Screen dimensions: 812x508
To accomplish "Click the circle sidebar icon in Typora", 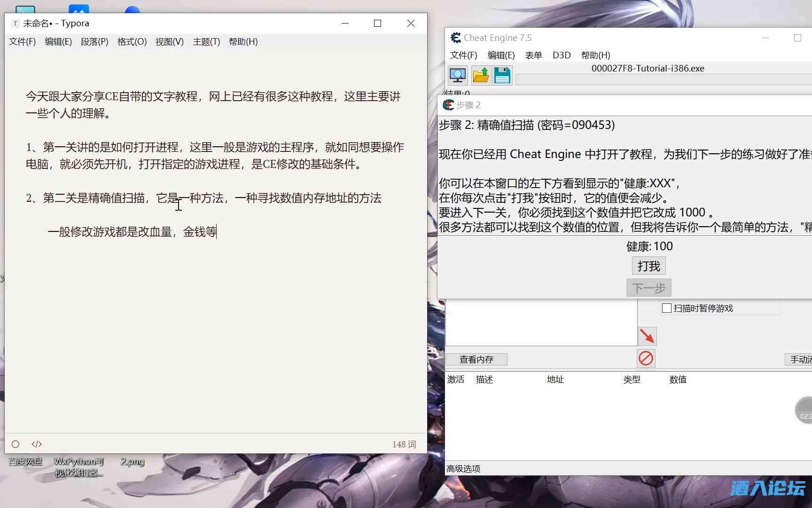I will pyautogui.click(x=16, y=444).
